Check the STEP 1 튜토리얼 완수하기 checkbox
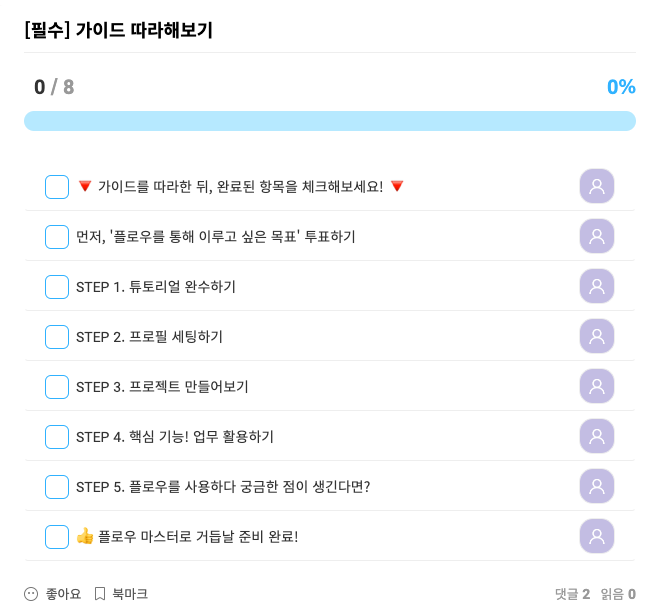658x616 pixels. click(57, 287)
